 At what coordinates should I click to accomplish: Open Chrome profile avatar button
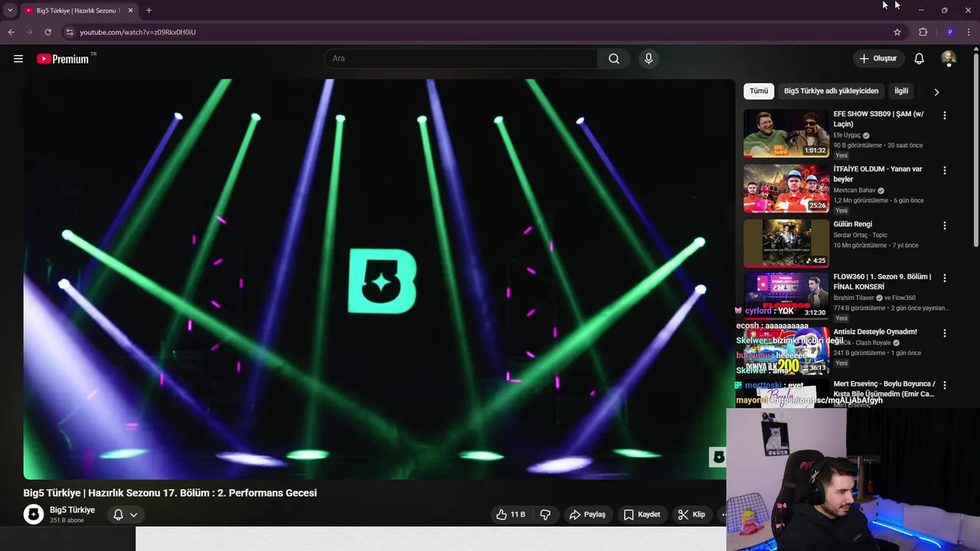950,32
